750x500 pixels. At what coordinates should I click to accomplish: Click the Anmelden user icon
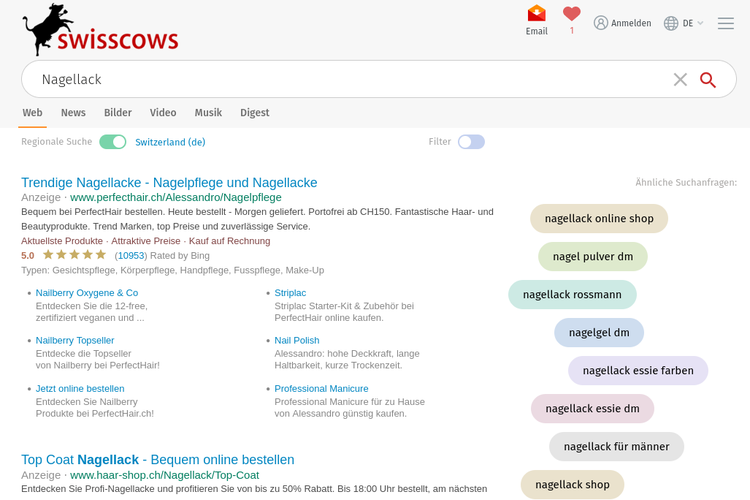pyautogui.click(x=601, y=23)
